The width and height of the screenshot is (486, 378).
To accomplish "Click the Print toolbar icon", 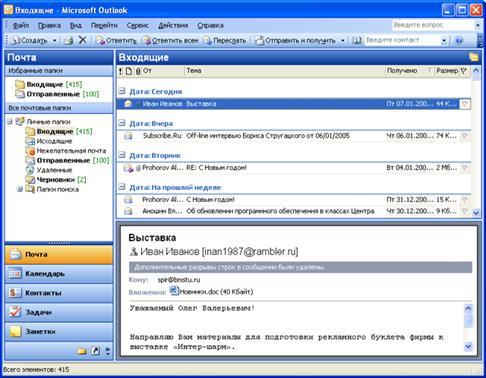I will coord(69,41).
